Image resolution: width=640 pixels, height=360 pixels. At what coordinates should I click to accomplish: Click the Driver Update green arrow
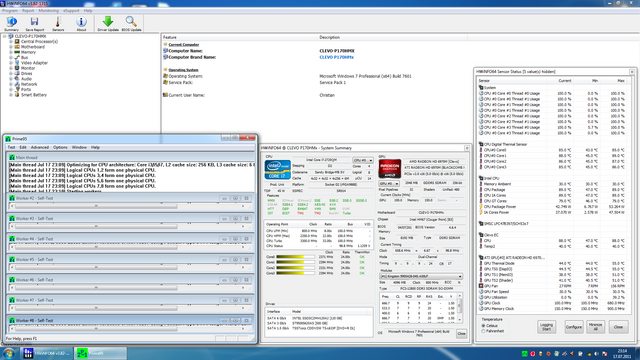pyautogui.click(x=108, y=24)
